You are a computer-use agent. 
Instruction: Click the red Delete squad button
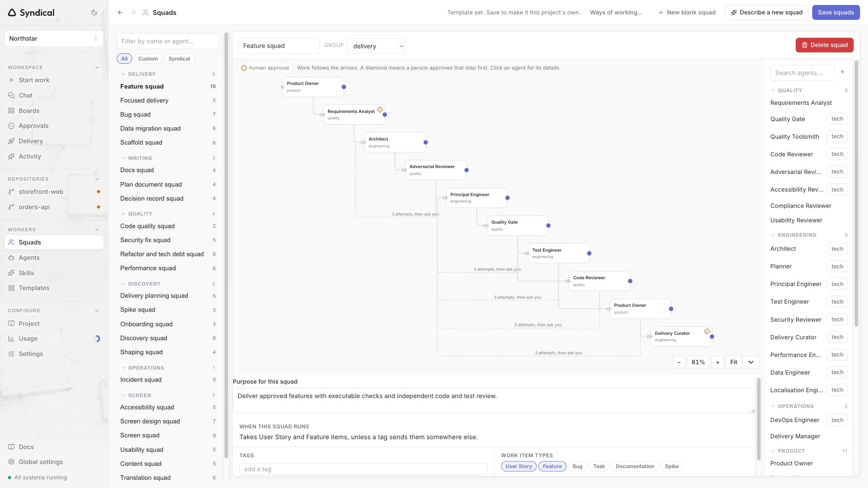[825, 45]
